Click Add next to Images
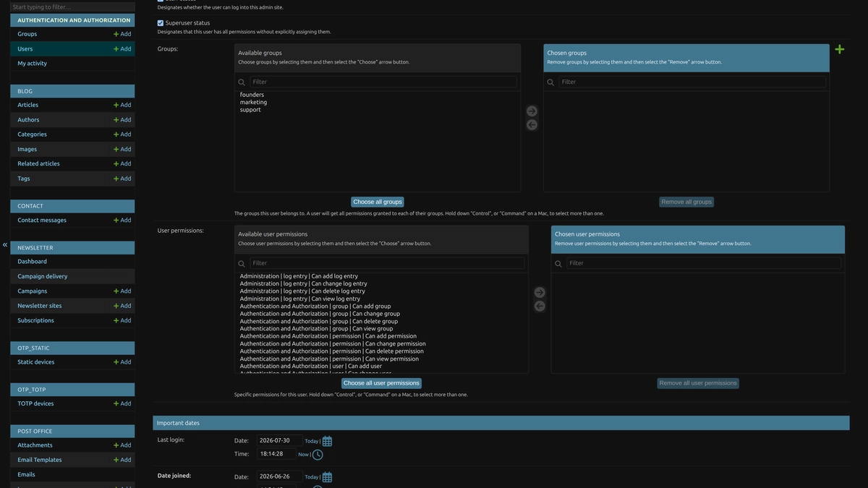 [x=122, y=150]
